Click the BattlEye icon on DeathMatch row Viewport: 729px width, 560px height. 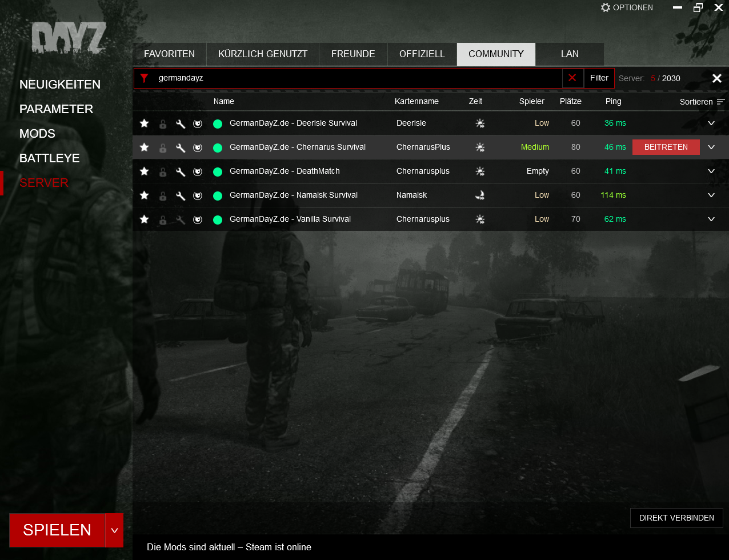tap(198, 171)
